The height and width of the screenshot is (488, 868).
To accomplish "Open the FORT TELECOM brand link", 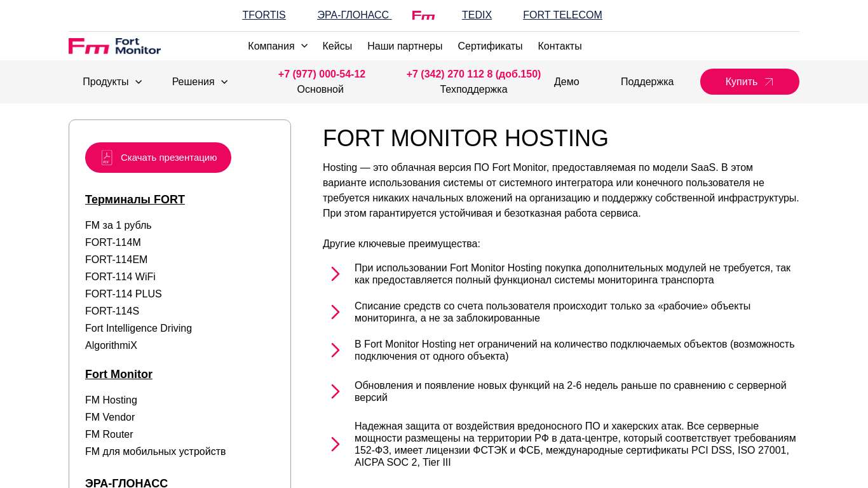I will pyautogui.click(x=562, y=15).
